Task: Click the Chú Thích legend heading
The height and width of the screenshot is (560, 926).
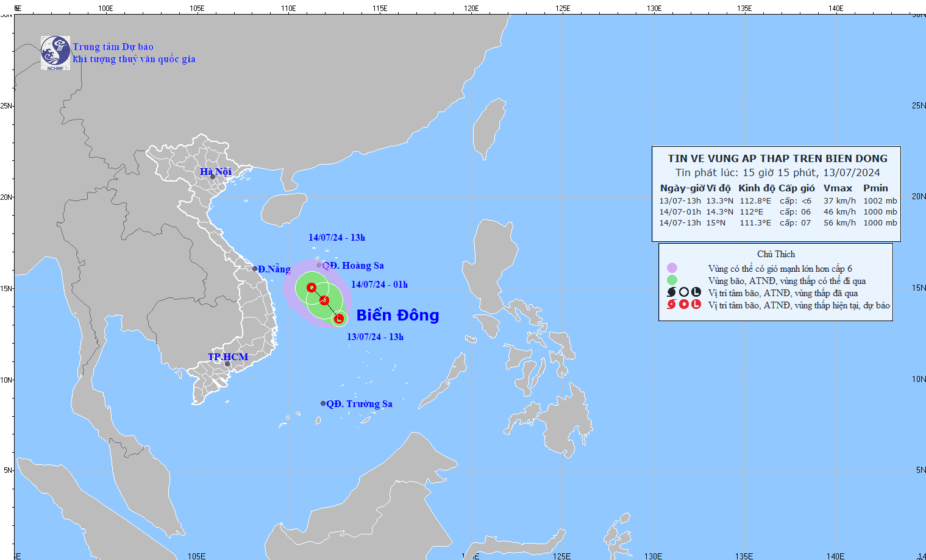Action: pyautogui.click(x=776, y=254)
